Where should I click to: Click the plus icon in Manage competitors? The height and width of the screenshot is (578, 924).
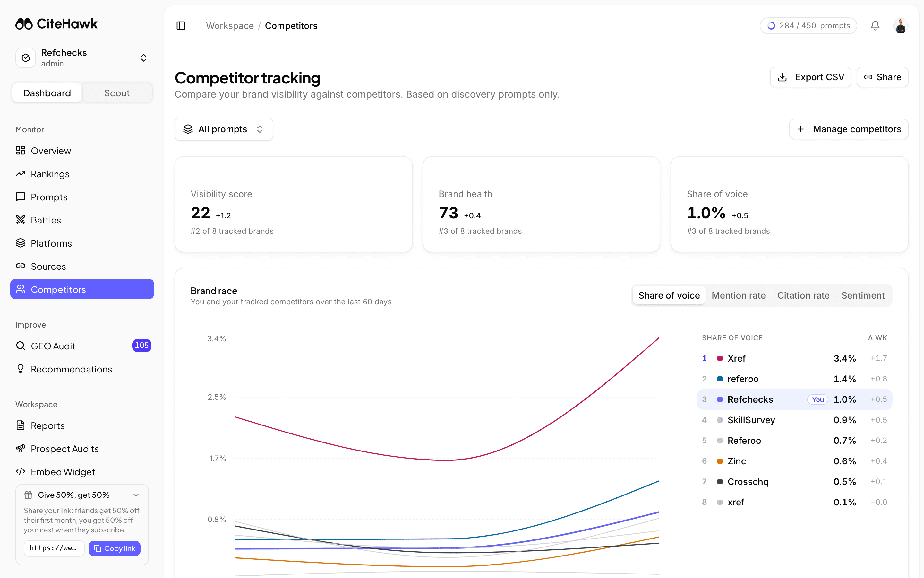801,129
